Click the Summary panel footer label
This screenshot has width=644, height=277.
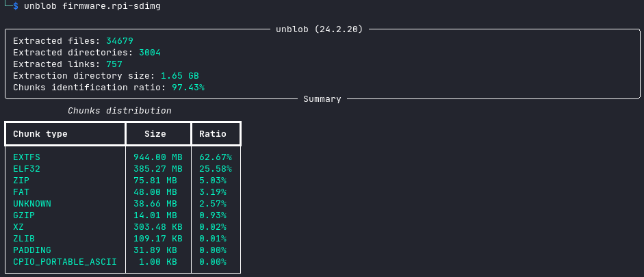[322, 99]
